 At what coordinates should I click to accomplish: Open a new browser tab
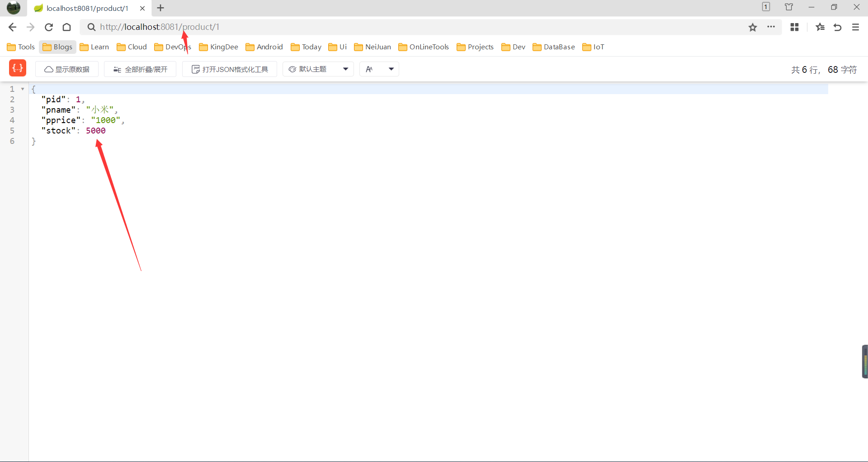pyautogui.click(x=160, y=8)
